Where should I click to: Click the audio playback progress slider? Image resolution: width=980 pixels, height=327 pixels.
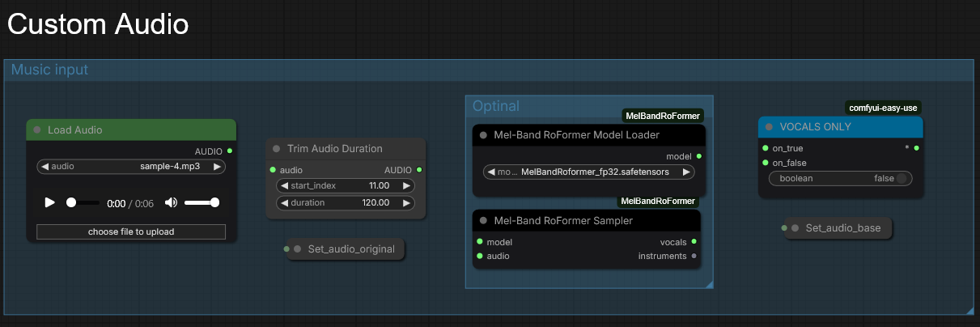click(x=83, y=202)
